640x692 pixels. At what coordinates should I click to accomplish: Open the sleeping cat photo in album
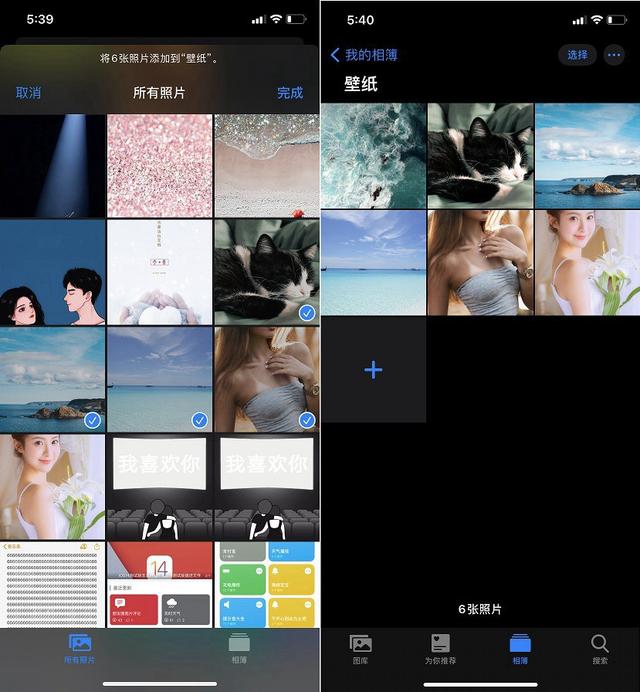pos(480,156)
